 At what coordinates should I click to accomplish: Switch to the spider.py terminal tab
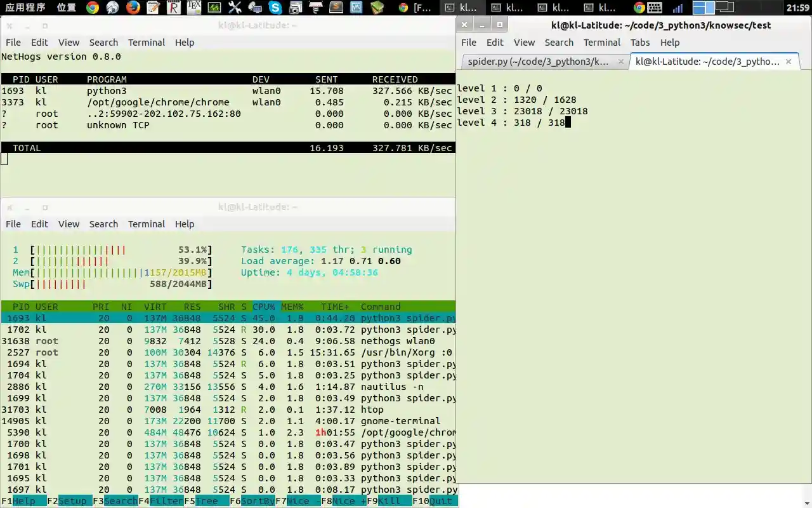coord(538,62)
